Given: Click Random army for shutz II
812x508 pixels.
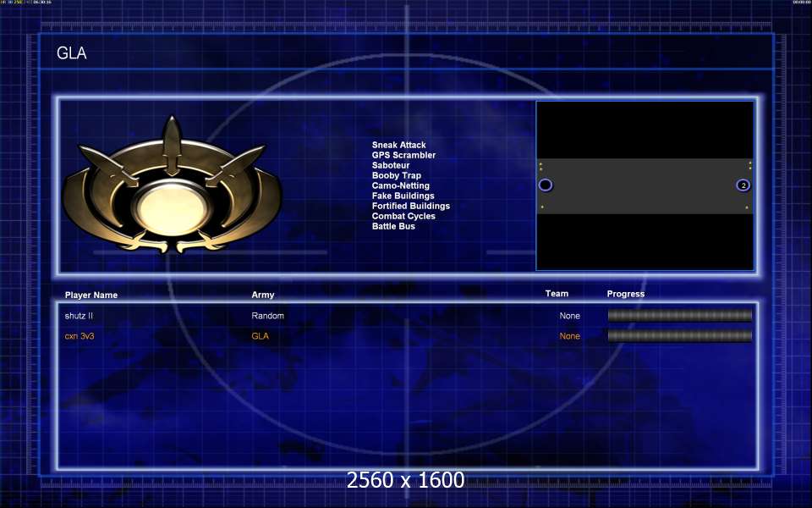Looking at the screenshot, I should coord(268,316).
